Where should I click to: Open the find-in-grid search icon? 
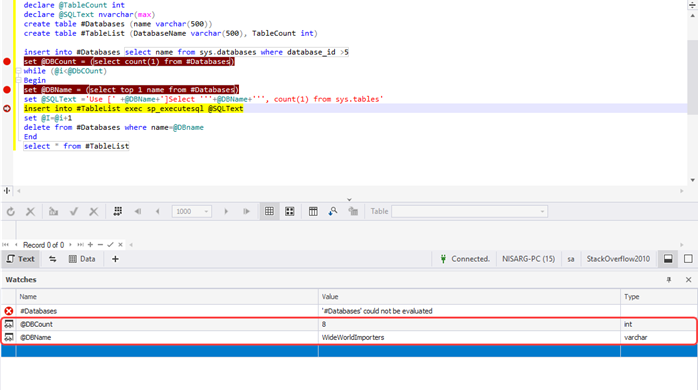[333, 211]
